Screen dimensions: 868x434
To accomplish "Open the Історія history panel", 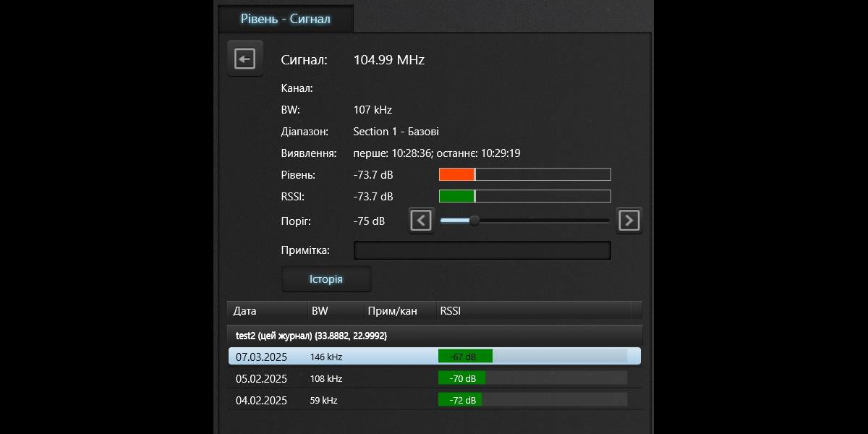I will (326, 278).
